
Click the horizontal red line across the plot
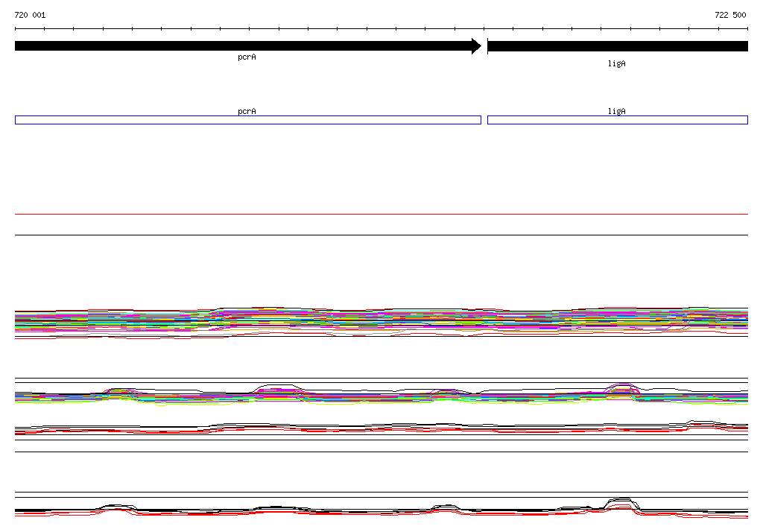point(381,214)
